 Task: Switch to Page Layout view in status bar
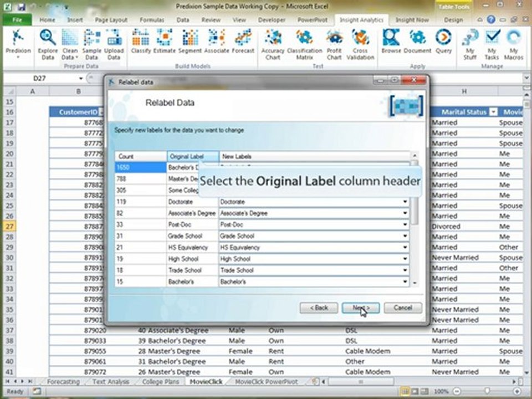coord(415,391)
